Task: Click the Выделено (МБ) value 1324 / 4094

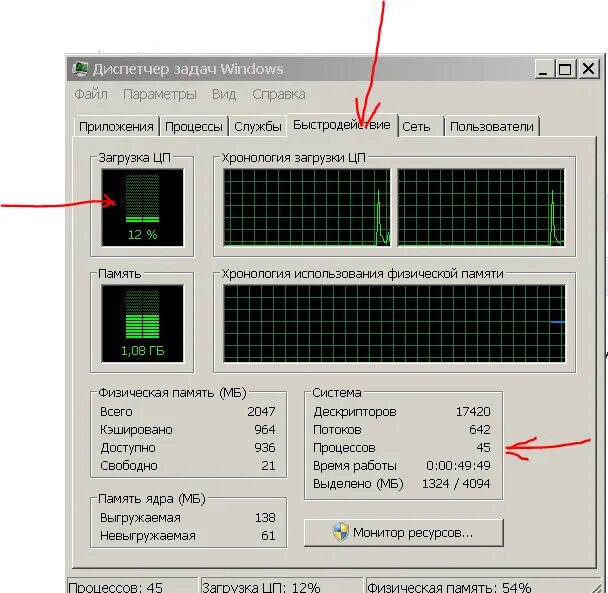Action: 456,484
